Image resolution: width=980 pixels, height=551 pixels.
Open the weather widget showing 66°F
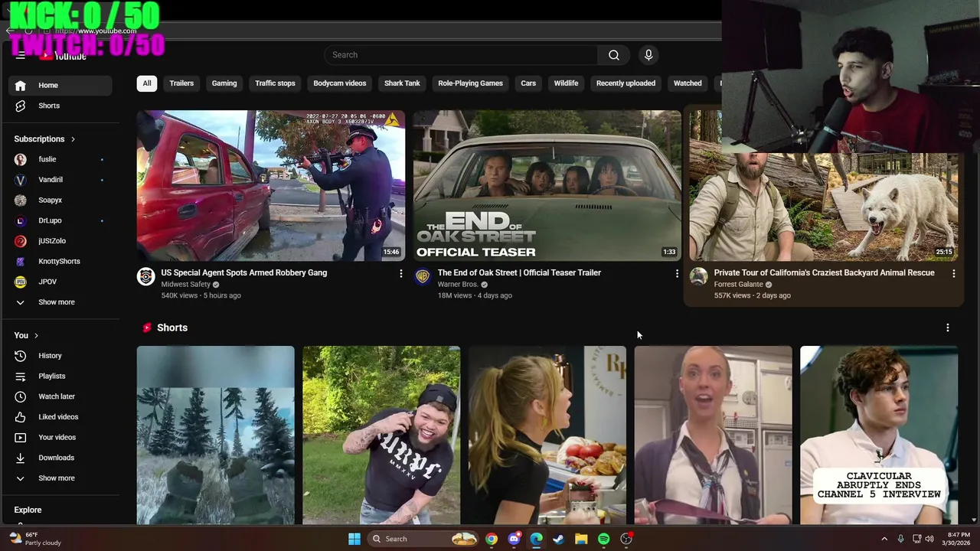[35, 539]
